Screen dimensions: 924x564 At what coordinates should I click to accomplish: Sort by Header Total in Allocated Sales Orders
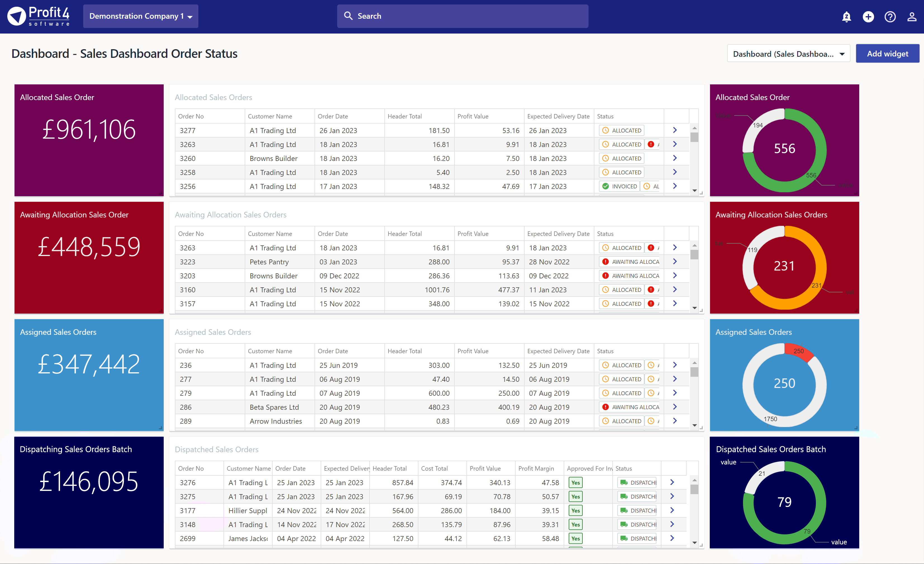[x=405, y=116]
